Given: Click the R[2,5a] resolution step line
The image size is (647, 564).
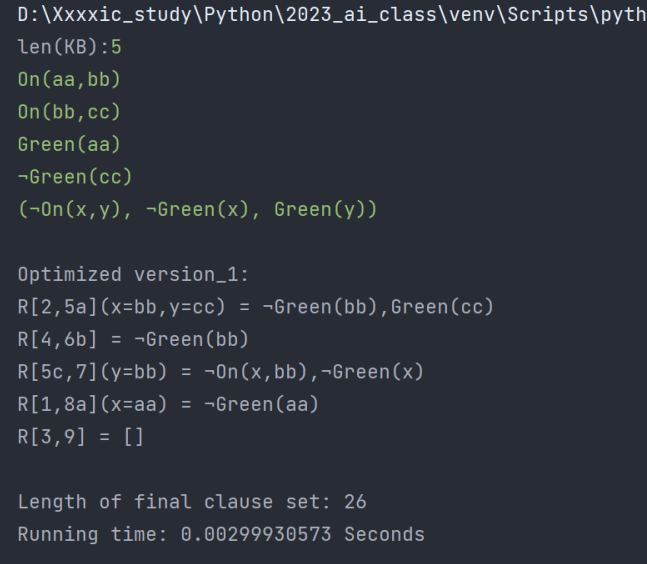Looking at the screenshot, I should click(x=255, y=307).
